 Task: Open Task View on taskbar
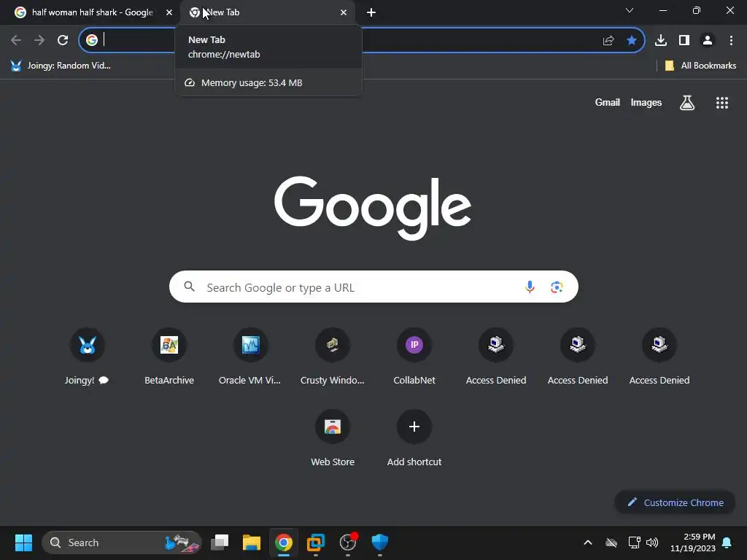(x=220, y=542)
